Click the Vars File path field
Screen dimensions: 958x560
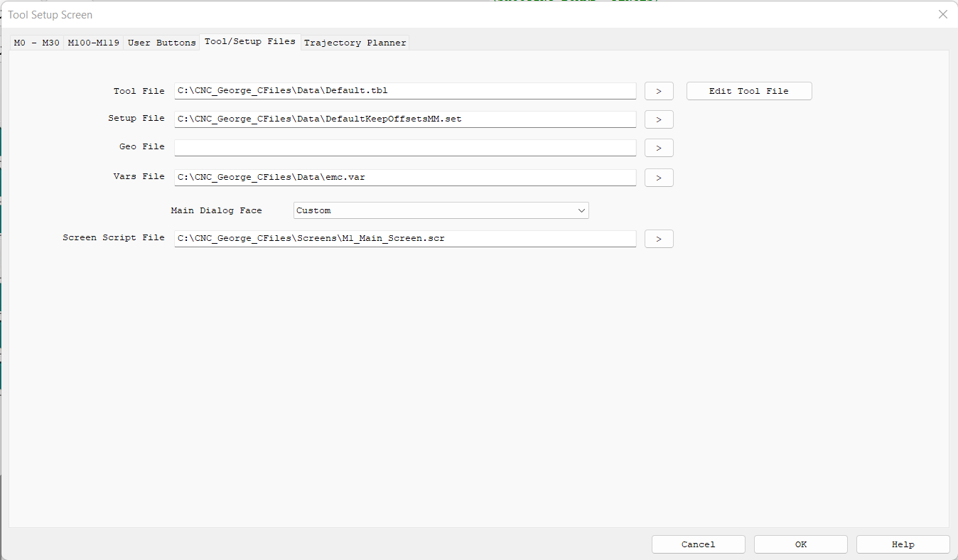click(405, 177)
